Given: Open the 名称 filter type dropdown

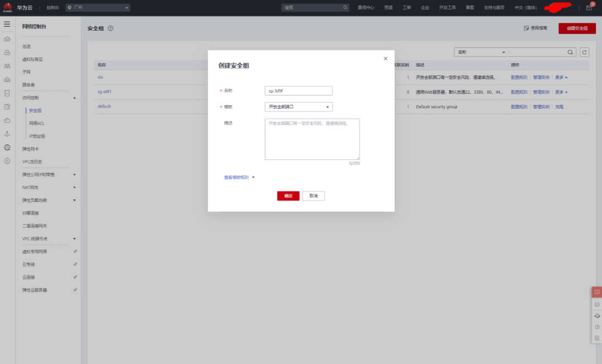Looking at the screenshot, I should [481, 52].
